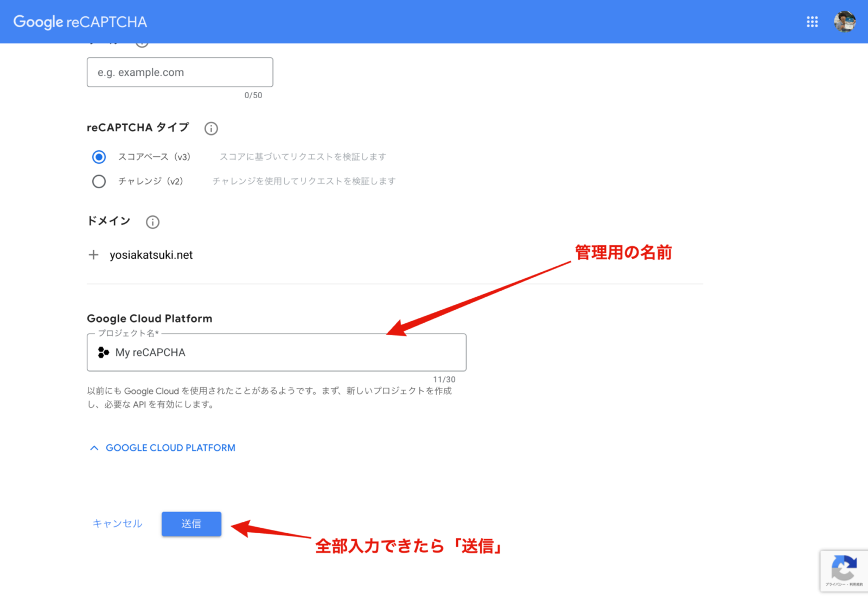Click the Google Cloud project icon in field

point(103,353)
